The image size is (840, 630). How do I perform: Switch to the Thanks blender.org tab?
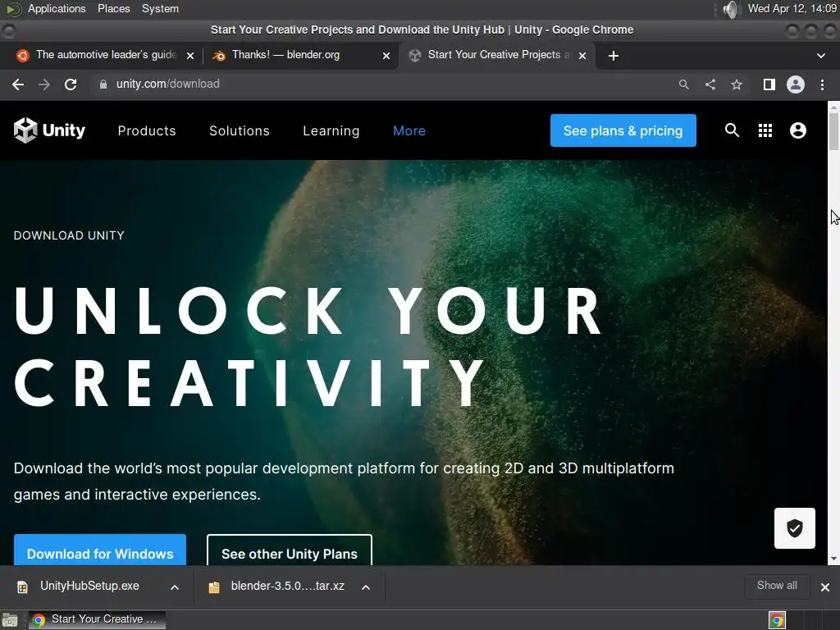point(300,55)
